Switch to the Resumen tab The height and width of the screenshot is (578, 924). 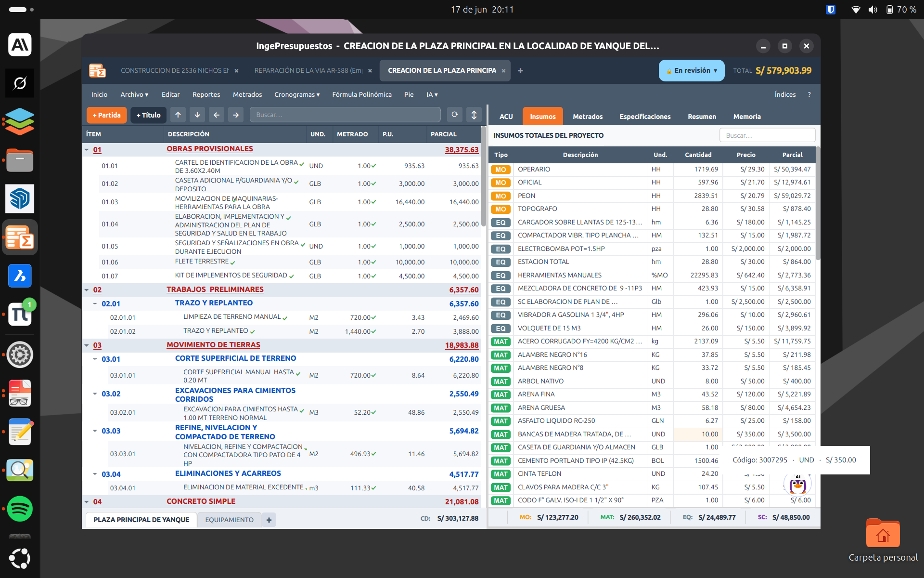tap(702, 117)
